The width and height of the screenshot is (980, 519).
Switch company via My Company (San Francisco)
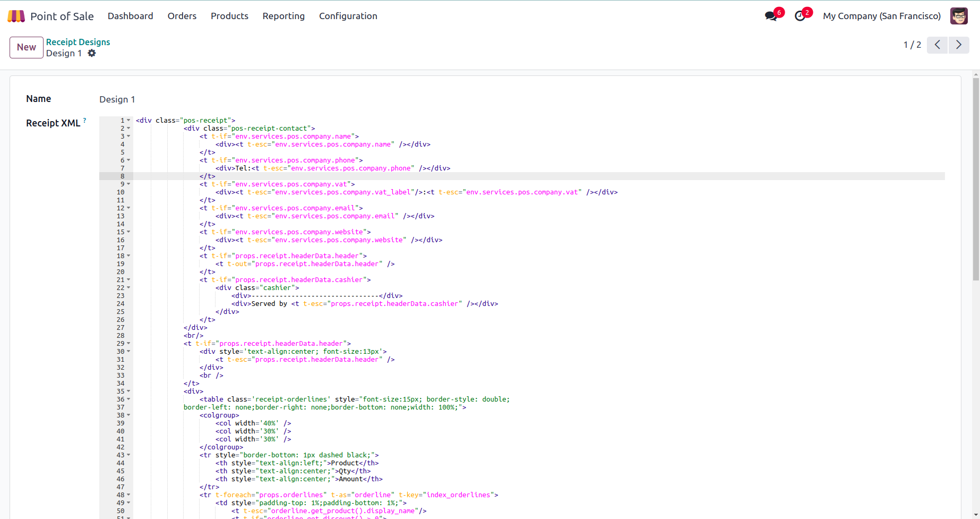click(881, 16)
